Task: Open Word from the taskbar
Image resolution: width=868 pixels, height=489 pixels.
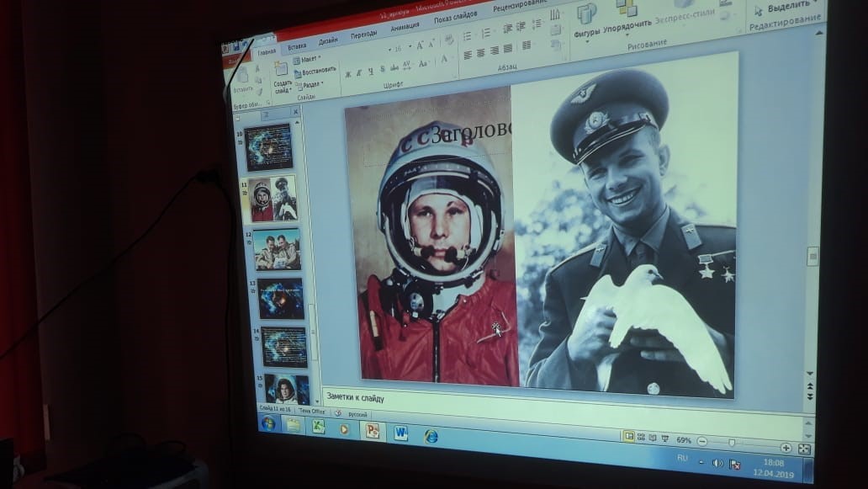Action: (x=400, y=433)
